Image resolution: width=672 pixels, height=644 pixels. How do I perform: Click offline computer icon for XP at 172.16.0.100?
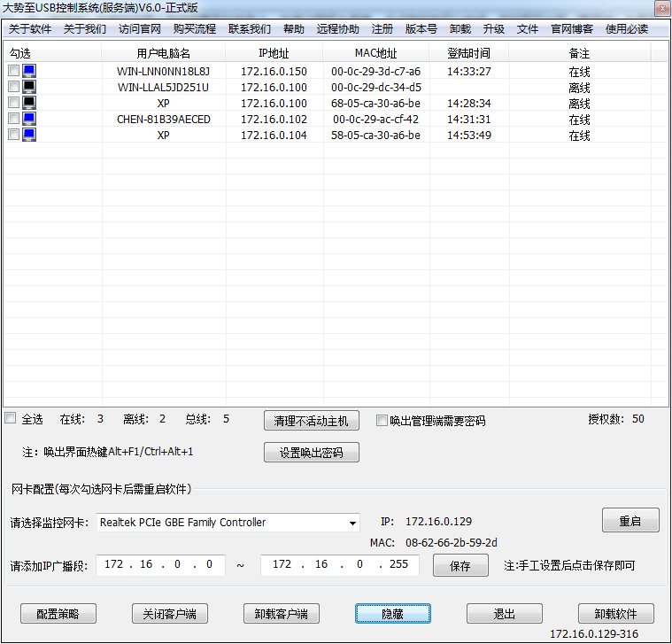pos(29,103)
